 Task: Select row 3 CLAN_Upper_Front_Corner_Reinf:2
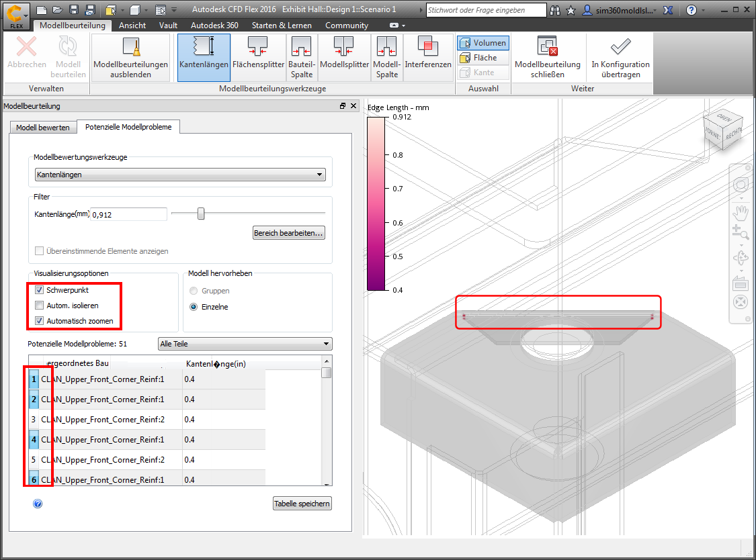point(147,419)
